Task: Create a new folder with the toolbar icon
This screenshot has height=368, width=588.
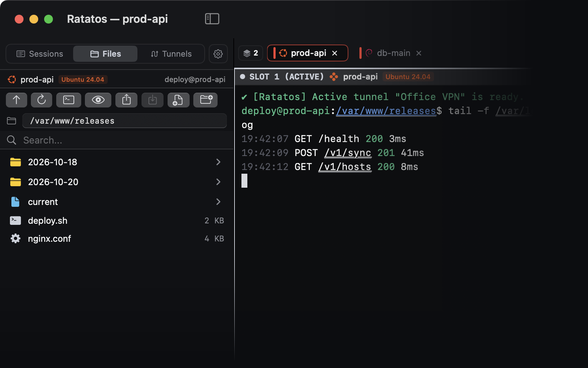Action: coord(206,100)
